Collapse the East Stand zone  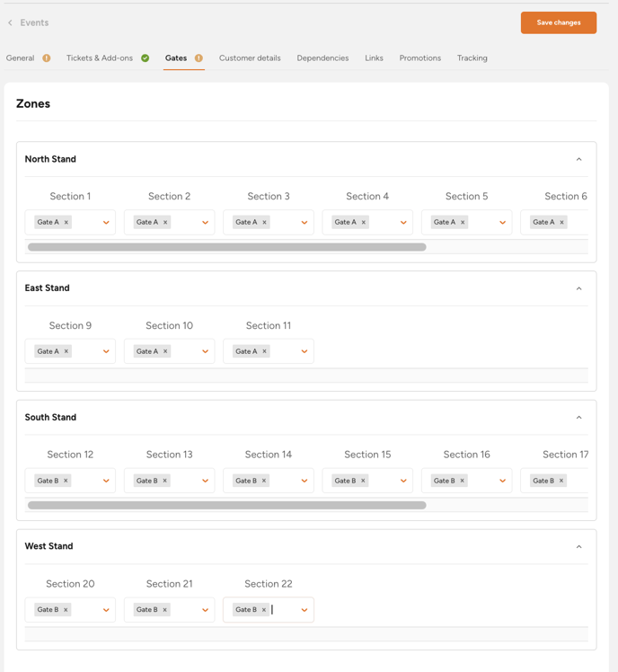[x=578, y=289]
